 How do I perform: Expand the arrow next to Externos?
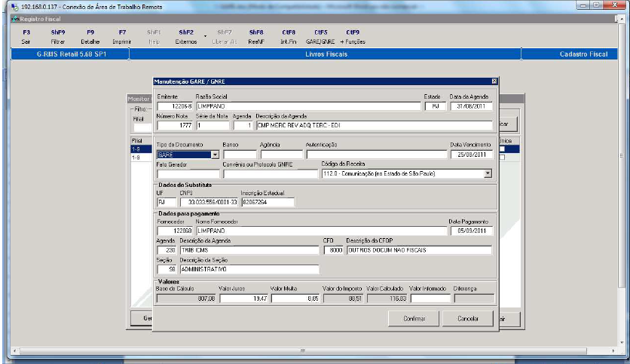(205, 37)
